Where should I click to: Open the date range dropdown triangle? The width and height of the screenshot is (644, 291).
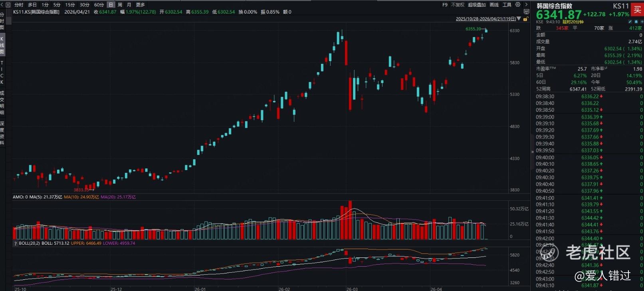[x=519, y=19]
